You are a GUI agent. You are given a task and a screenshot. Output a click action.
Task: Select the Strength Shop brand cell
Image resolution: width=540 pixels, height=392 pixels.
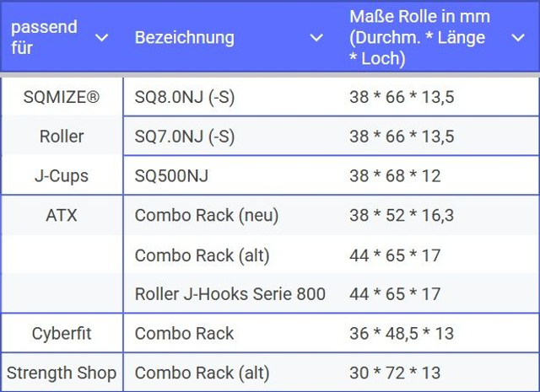point(62,373)
